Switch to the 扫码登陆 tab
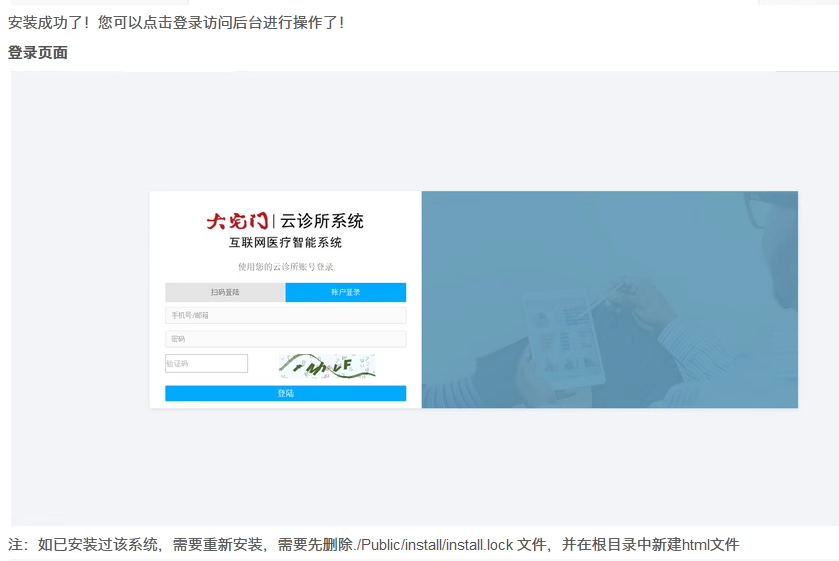Viewport: 839px width, 561px height. coord(225,292)
